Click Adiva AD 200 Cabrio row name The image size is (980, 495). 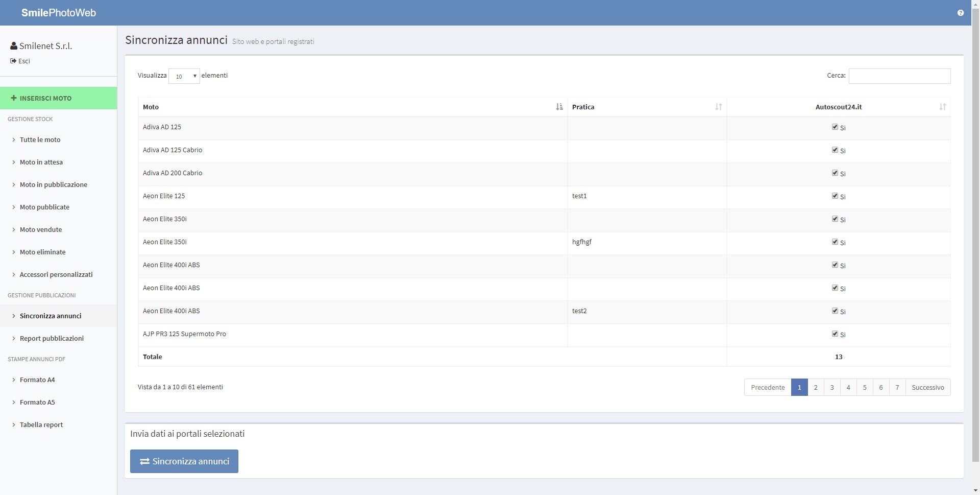(173, 173)
